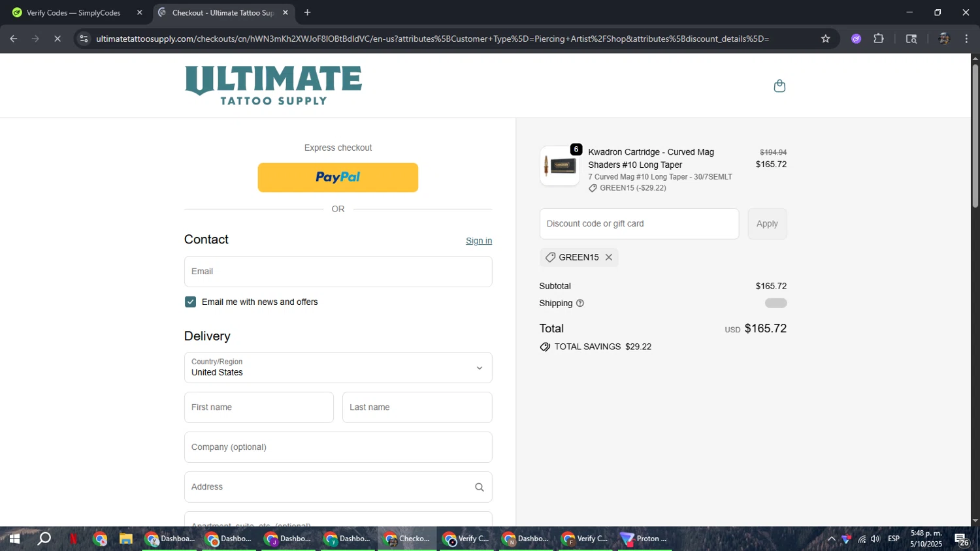The height and width of the screenshot is (551, 980).
Task: Open the browser profile avatar
Action: pos(943,39)
